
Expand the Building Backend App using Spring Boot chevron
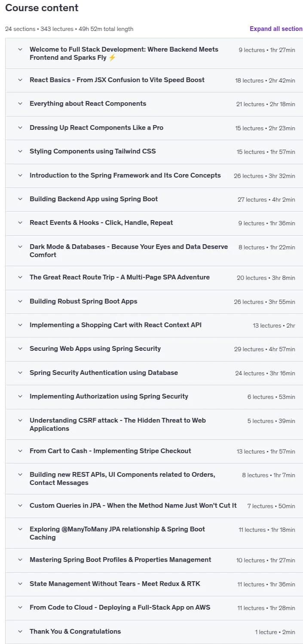pos(20,199)
